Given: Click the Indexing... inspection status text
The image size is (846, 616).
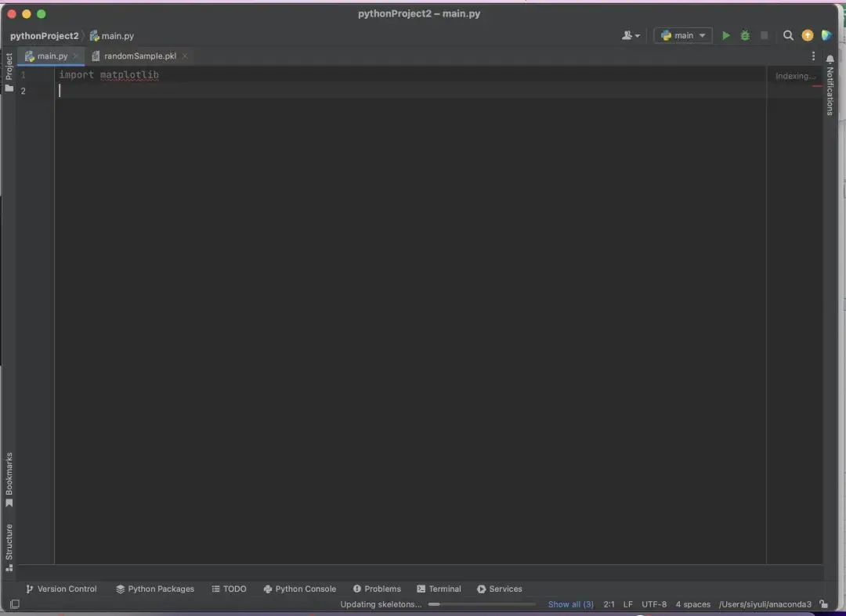Looking at the screenshot, I should click(795, 76).
